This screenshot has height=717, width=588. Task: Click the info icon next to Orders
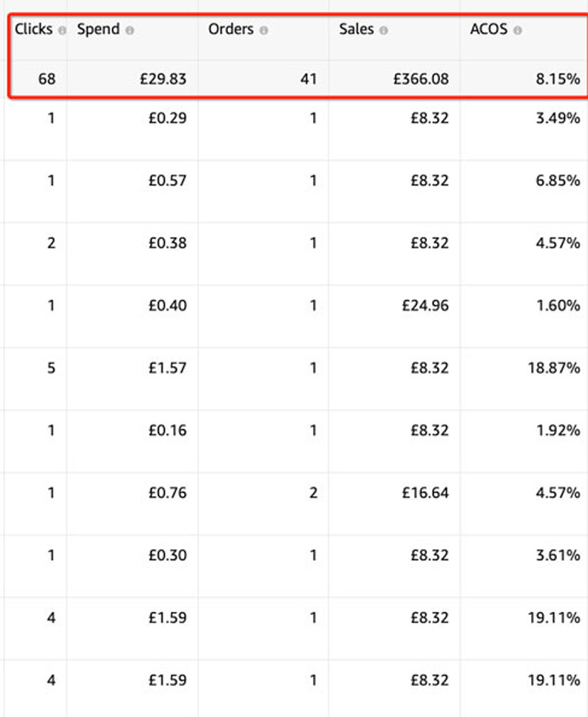coord(264,31)
